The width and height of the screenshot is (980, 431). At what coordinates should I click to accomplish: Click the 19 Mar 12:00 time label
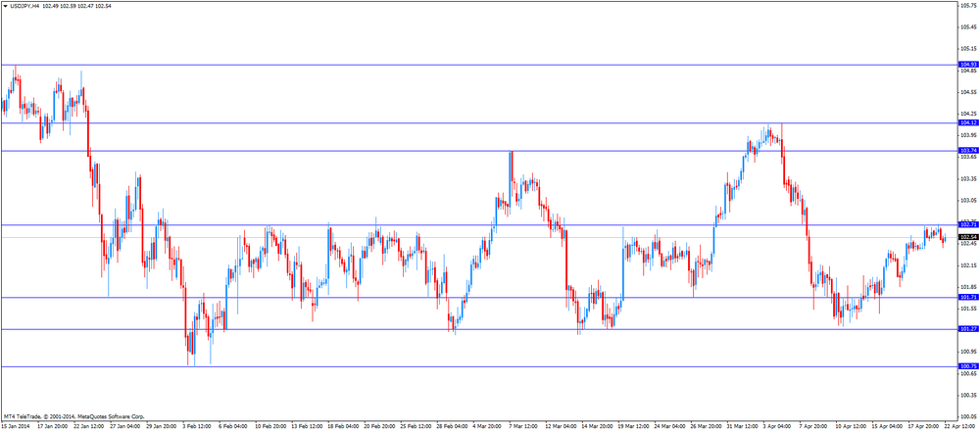point(632,426)
